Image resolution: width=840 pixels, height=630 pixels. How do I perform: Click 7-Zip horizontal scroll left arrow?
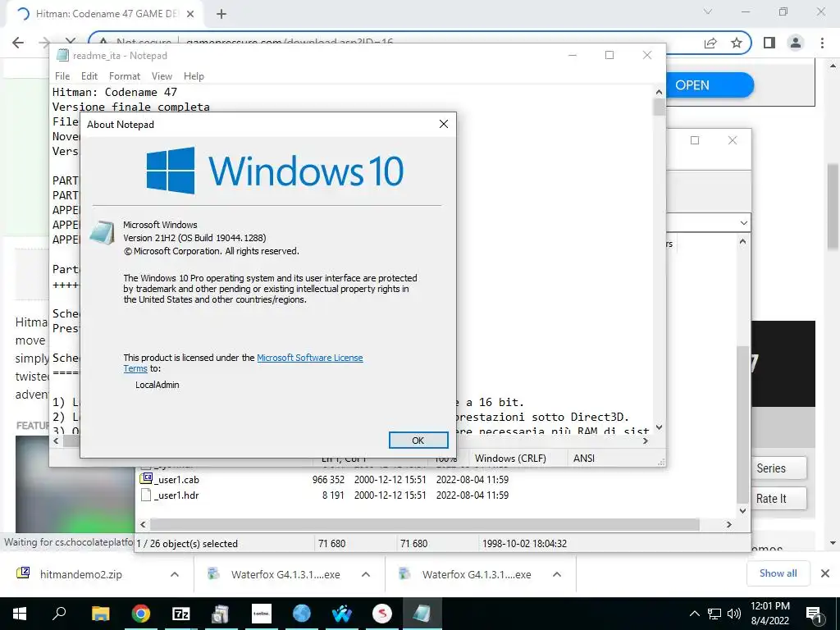pyautogui.click(x=143, y=524)
